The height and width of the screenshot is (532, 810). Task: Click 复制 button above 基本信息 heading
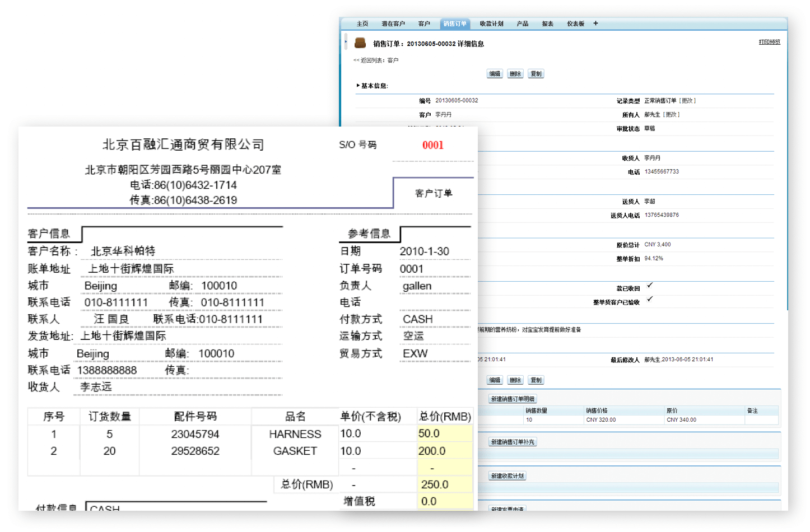536,74
